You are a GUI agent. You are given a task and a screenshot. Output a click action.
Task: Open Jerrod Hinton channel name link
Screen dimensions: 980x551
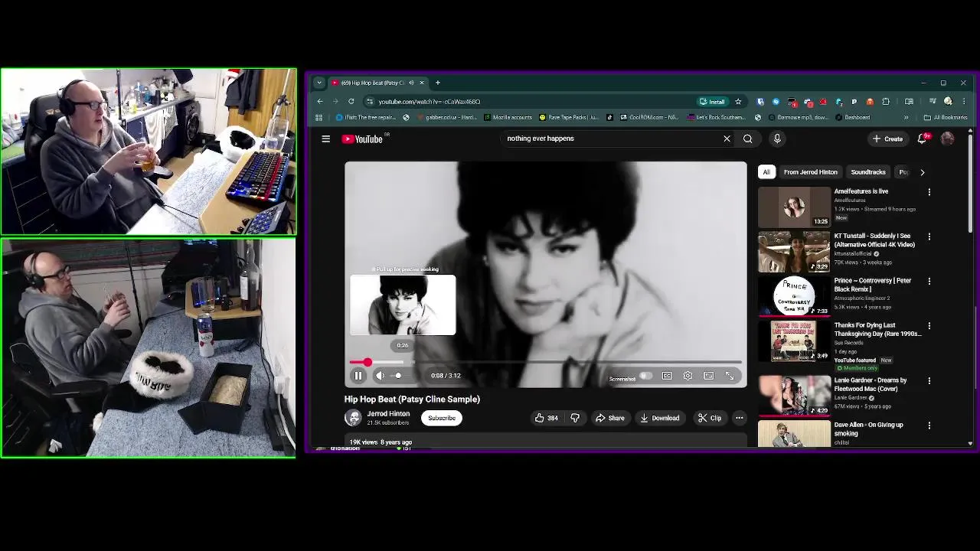point(388,413)
